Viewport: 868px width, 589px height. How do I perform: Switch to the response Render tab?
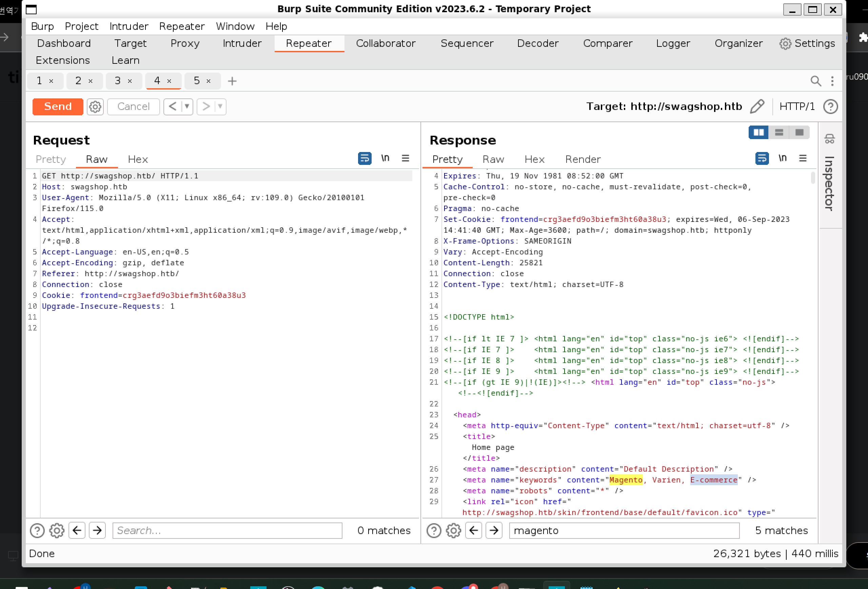583,159
